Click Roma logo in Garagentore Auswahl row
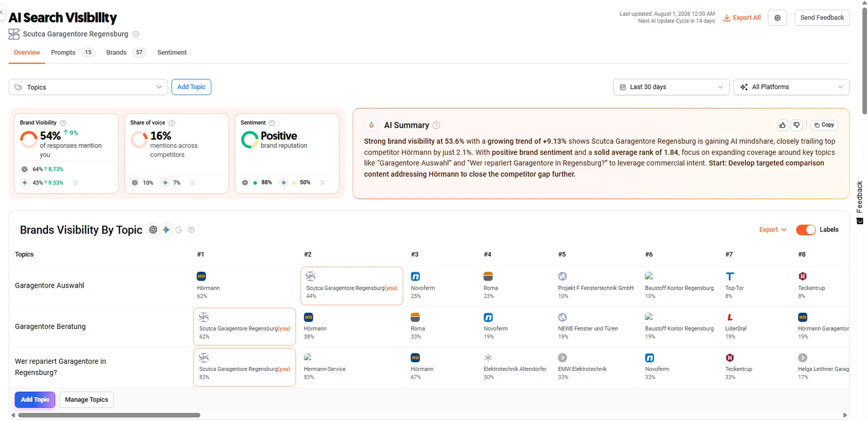Viewport: 868px width, 421px height. coord(488,276)
